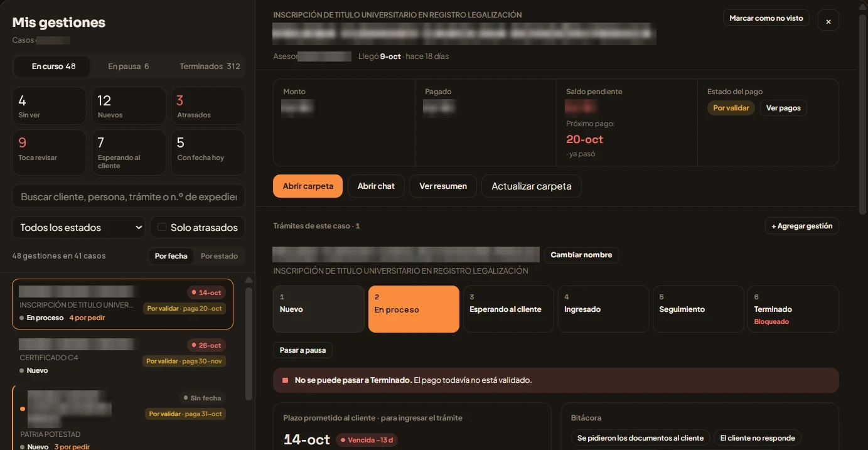Sort list using Por fecha toggle
Viewport: 868px width, 450px height.
[171, 256]
